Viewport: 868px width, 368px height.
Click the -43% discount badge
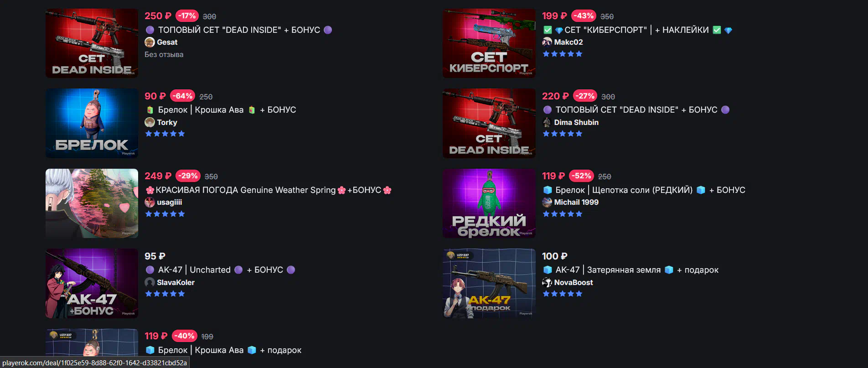pos(584,16)
